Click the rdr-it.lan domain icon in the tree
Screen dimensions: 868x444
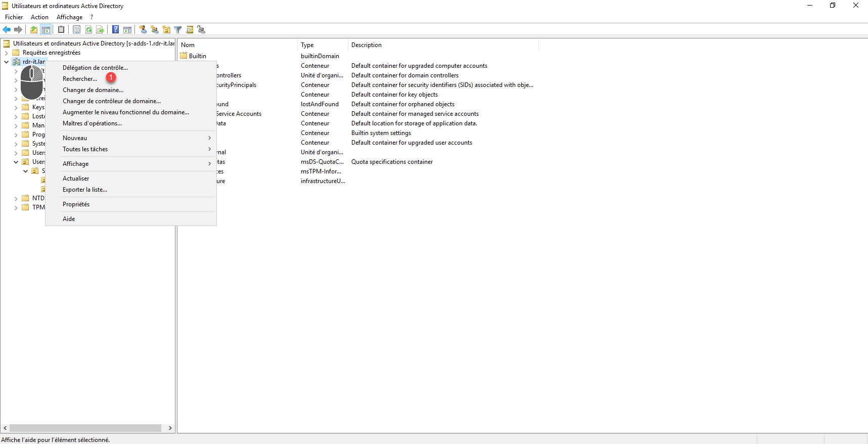pyautogui.click(x=17, y=62)
